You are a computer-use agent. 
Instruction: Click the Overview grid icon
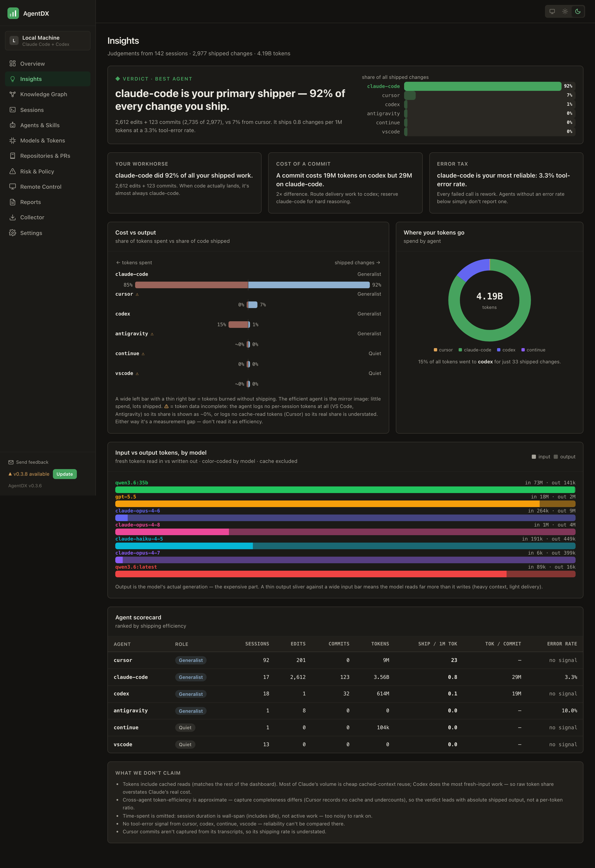13,64
